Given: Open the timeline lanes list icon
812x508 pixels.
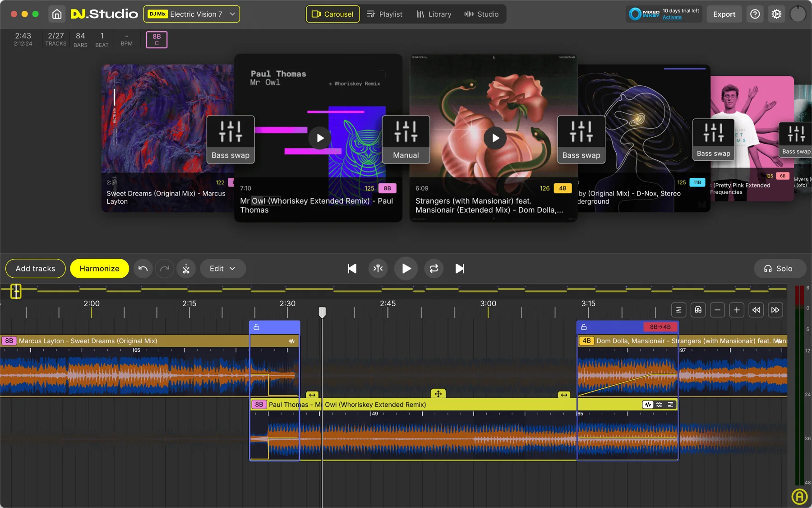Looking at the screenshot, I should (678, 310).
